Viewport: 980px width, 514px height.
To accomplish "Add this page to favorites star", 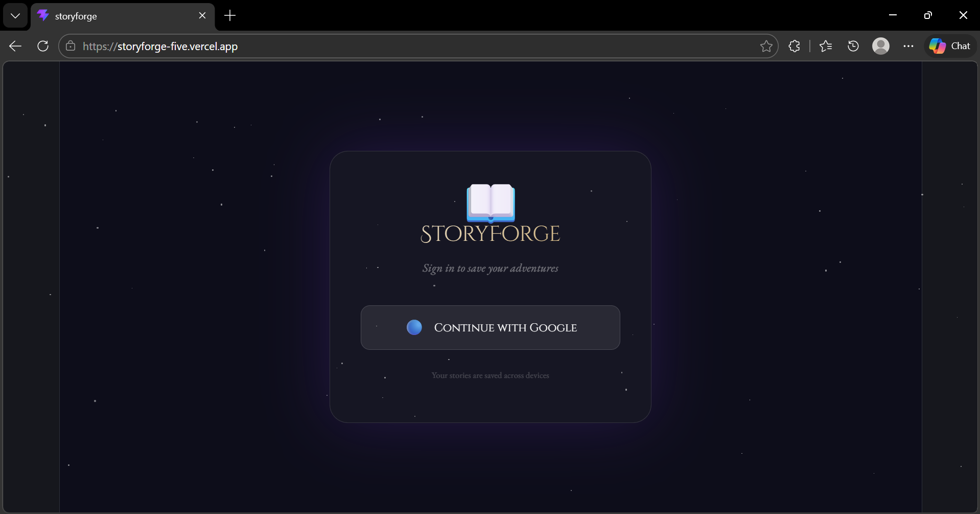I will (766, 46).
